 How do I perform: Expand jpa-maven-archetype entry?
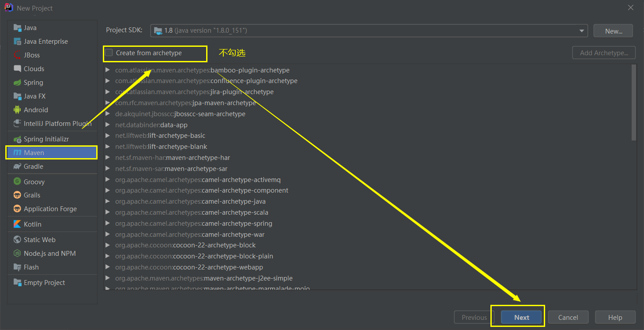tap(107, 102)
